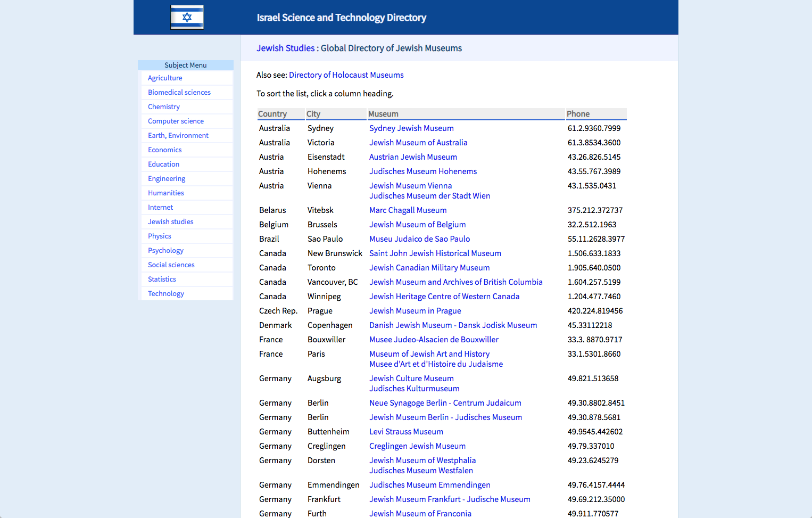Select phone number 61.2.9360.7999

tap(594, 128)
